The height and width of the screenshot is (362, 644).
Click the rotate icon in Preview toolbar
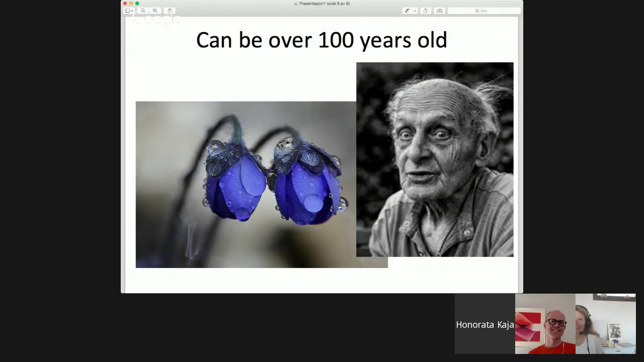(426, 11)
